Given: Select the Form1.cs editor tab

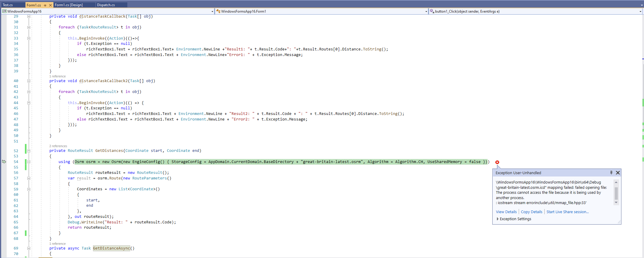Looking at the screenshot, I should tap(34, 5).
